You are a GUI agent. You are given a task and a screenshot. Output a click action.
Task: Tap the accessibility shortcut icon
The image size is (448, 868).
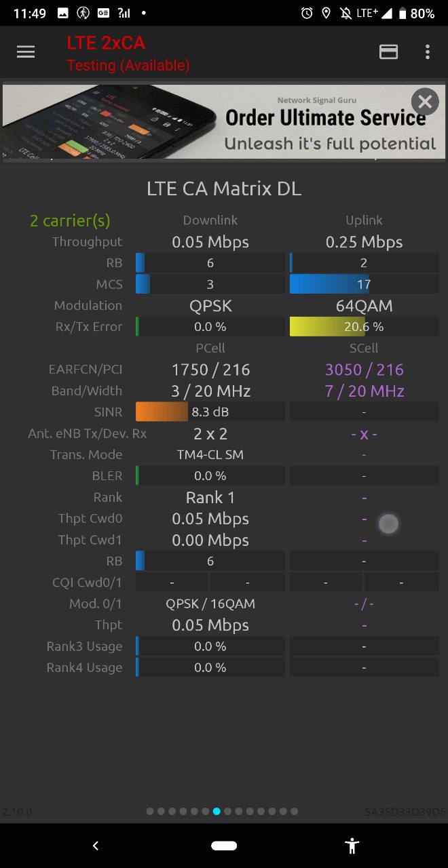click(x=352, y=846)
